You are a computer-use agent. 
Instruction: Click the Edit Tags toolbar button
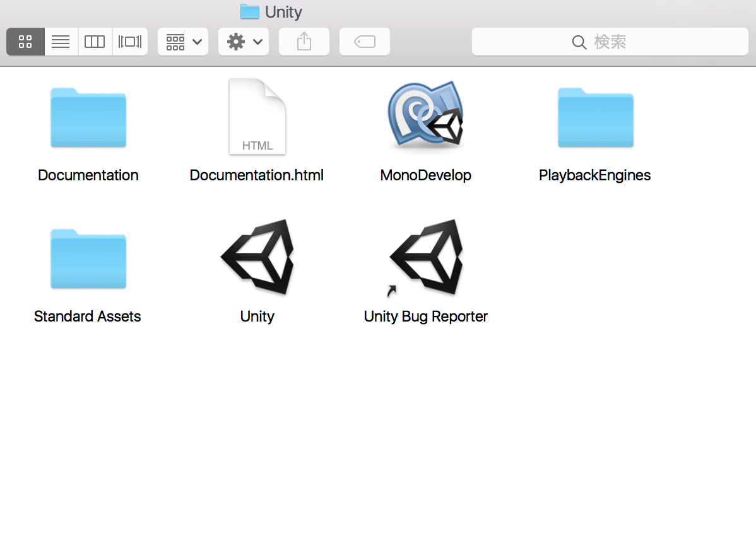pyautogui.click(x=365, y=42)
